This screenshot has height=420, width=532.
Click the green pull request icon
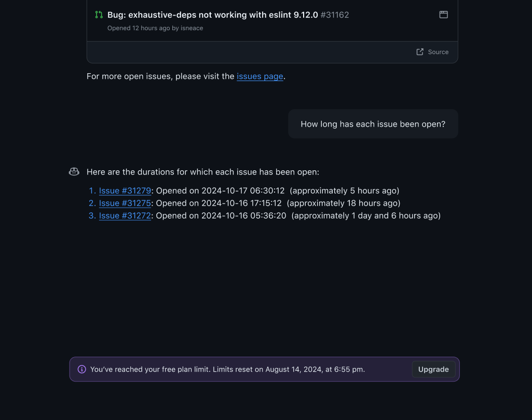coord(99,15)
